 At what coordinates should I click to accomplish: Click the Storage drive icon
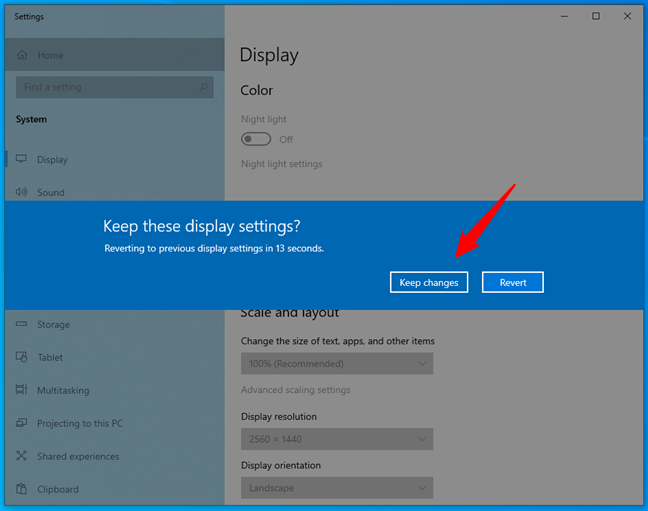coord(22,324)
